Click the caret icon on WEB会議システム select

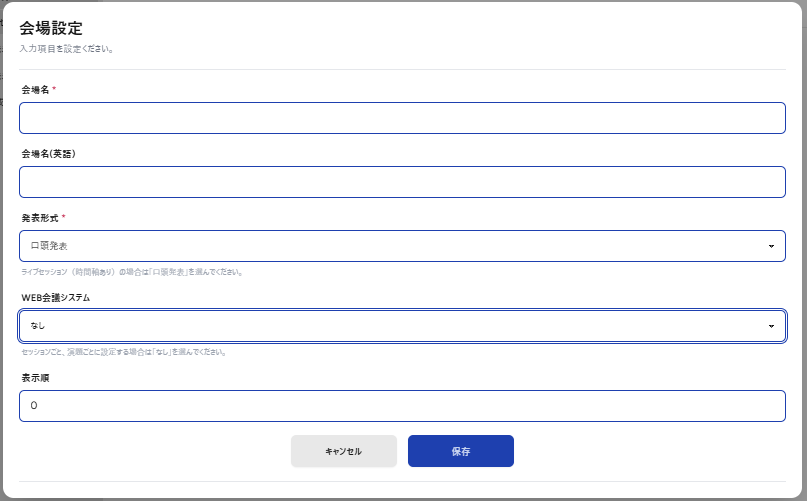771,326
